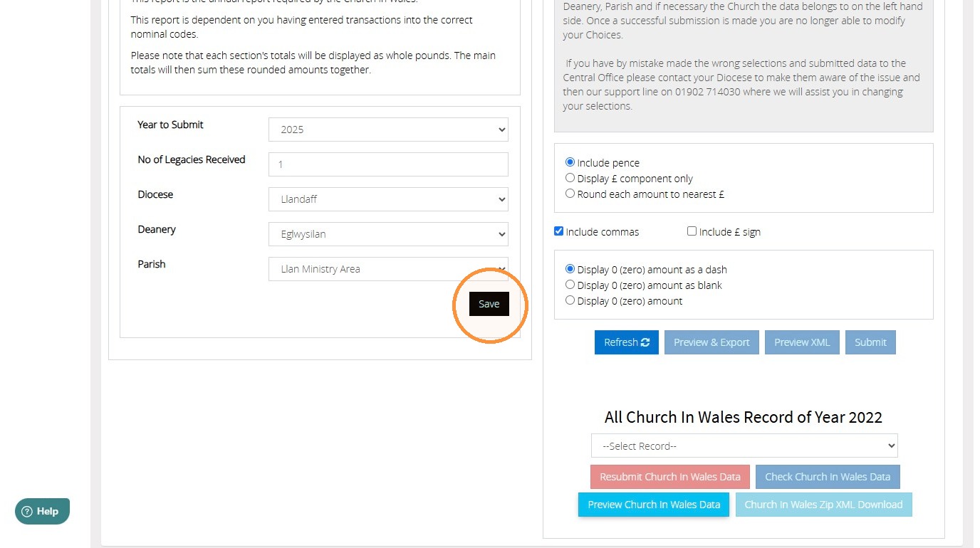This screenshot has height=548, width=980.
Task: Choose Display zero amount as blank
Action: click(x=570, y=285)
